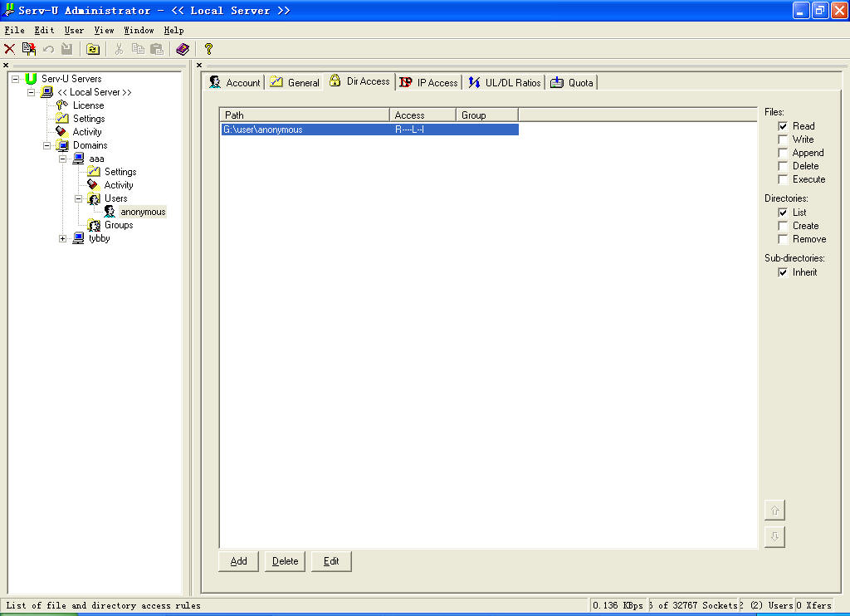
Task: Collapse the Domains tree node
Action: tap(47, 145)
